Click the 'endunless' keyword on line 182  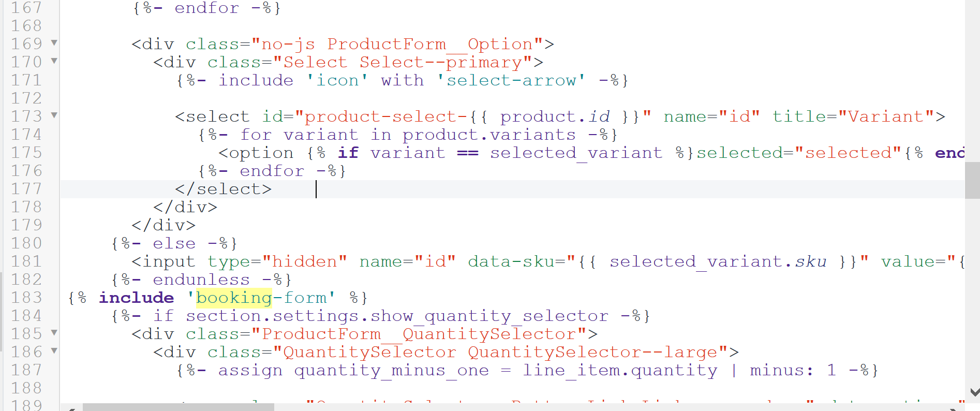point(201,280)
